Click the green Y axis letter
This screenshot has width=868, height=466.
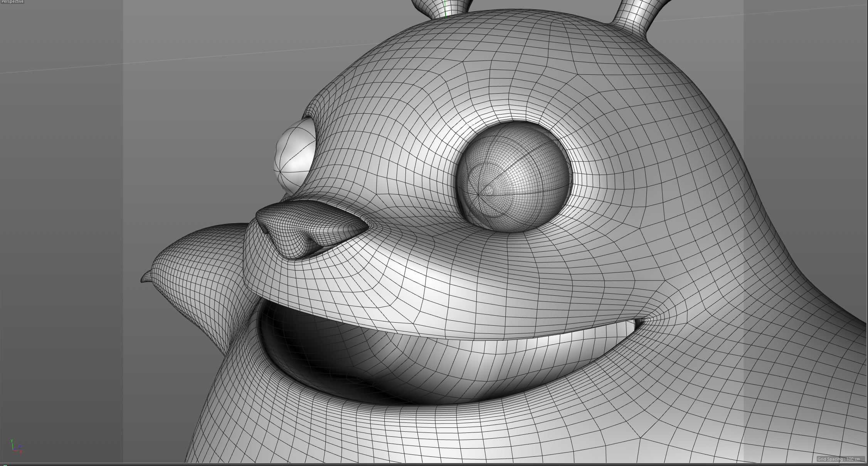pos(12,441)
